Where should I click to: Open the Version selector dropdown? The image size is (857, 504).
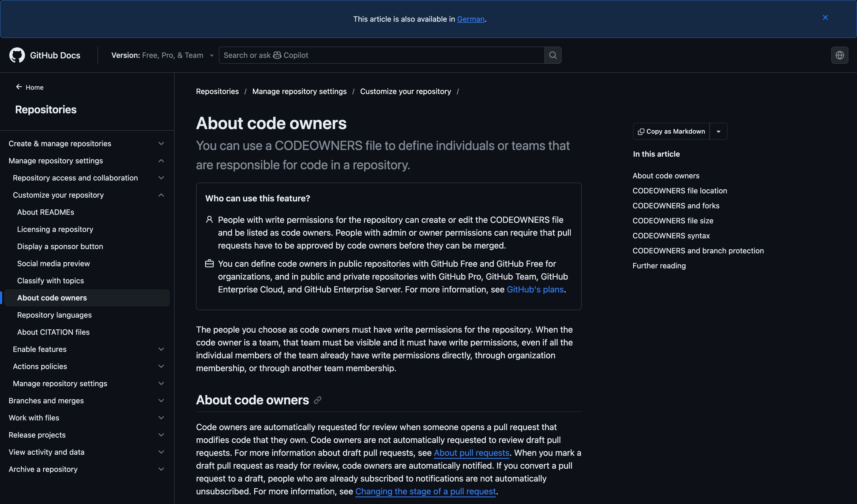point(162,55)
